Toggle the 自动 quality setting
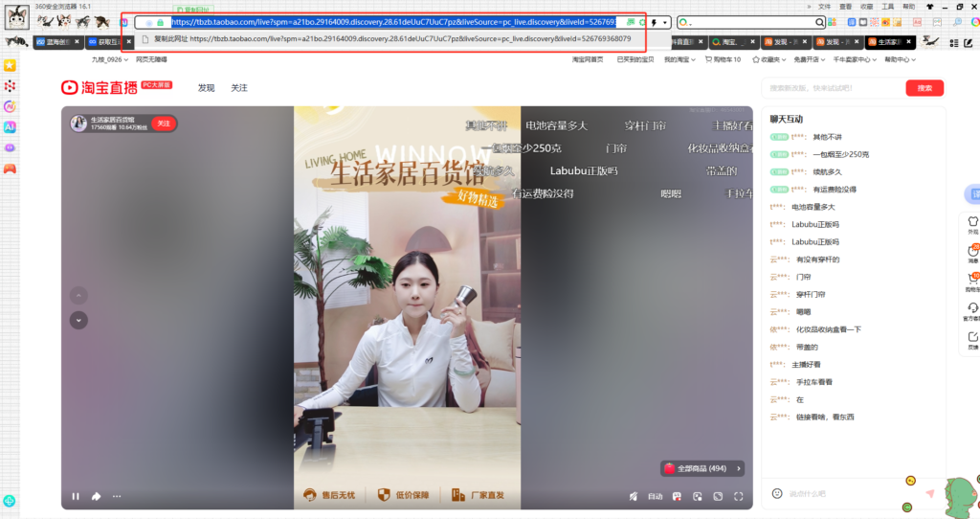The image size is (980, 519). (655, 496)
